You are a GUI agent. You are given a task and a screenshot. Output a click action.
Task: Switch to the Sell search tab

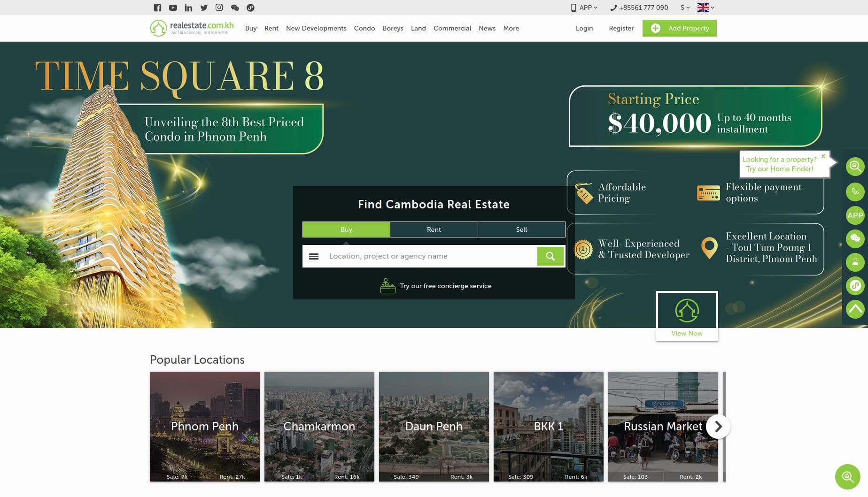(521, 229)
